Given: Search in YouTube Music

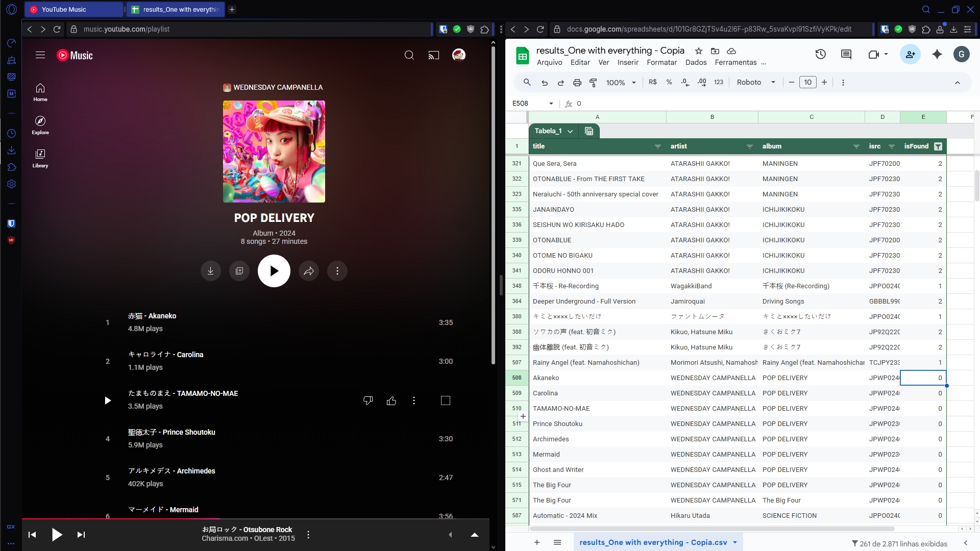Looking at the screenshot, I should (409, 55).
